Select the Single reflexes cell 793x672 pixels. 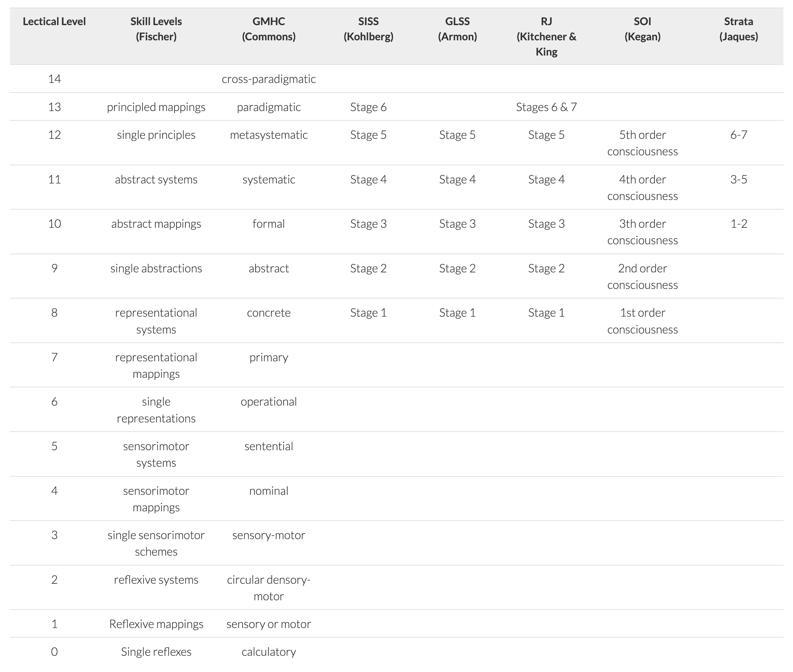pyautogui.click(x=156, y=652)
